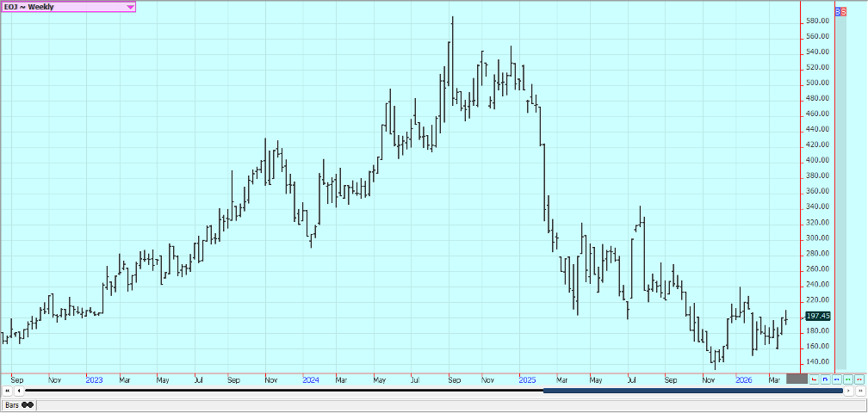Viewport: 868px width, 413px height.
Task: Click the blue B buy button
Action: point(838,11)
